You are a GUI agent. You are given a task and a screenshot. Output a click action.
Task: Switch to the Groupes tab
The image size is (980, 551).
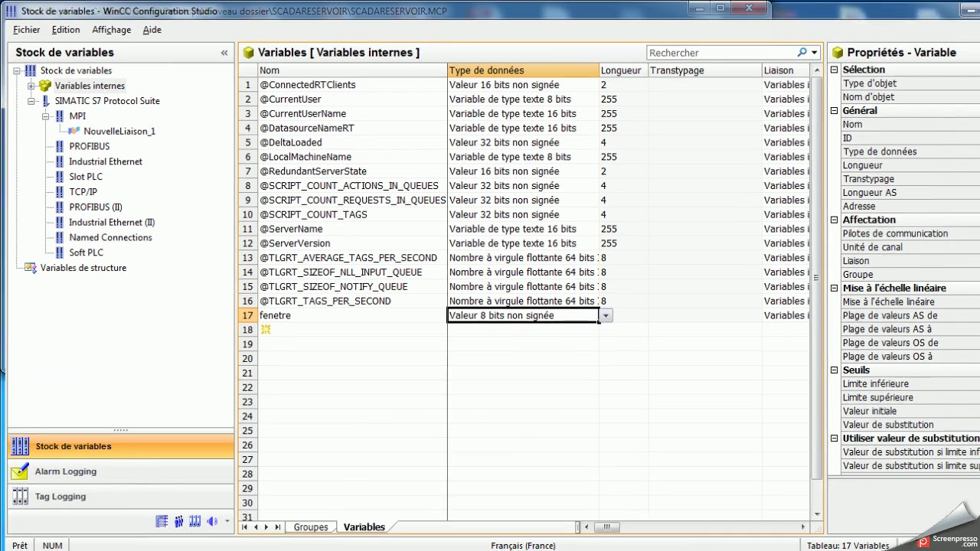[311, 527]
